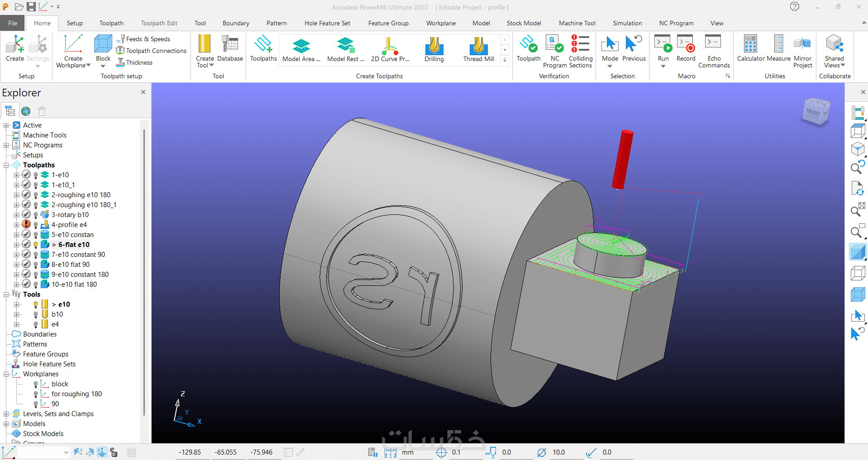The height and width of the screenshot is (460, 868).
Task: Open Toolpath Connections settings
Action: tap(151, 51)
